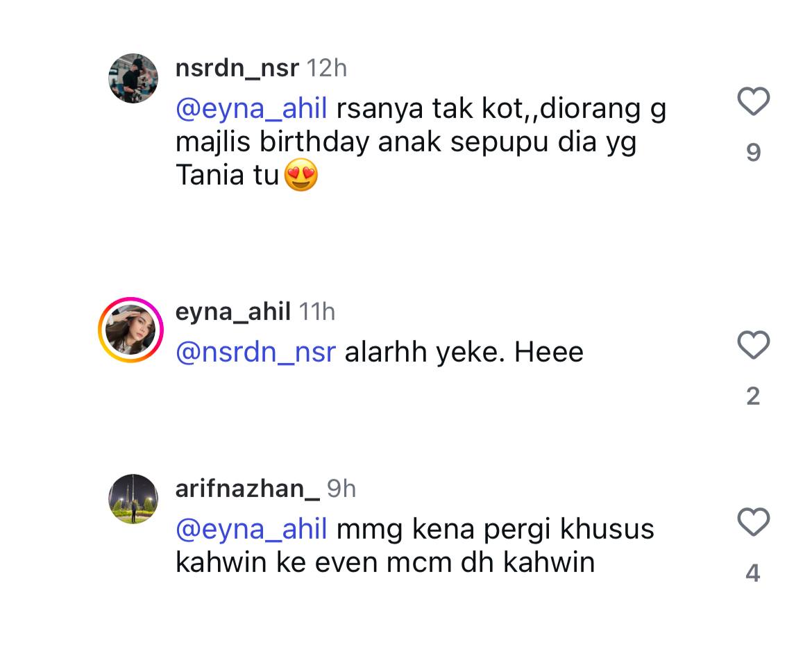Image resolution: width=812 pixels, height=656 pixels.
Task: Open the nsrdn_nsr username link
Action: (x=237, y=68)
